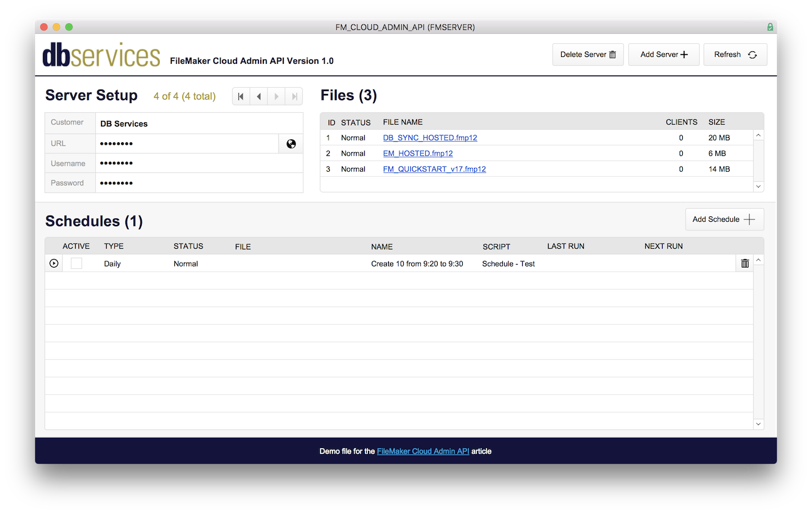Image resolution: width=812 pixels, height=514 pixels.
Task: Click the schedule NAME column header
Action: coord(382,246)
